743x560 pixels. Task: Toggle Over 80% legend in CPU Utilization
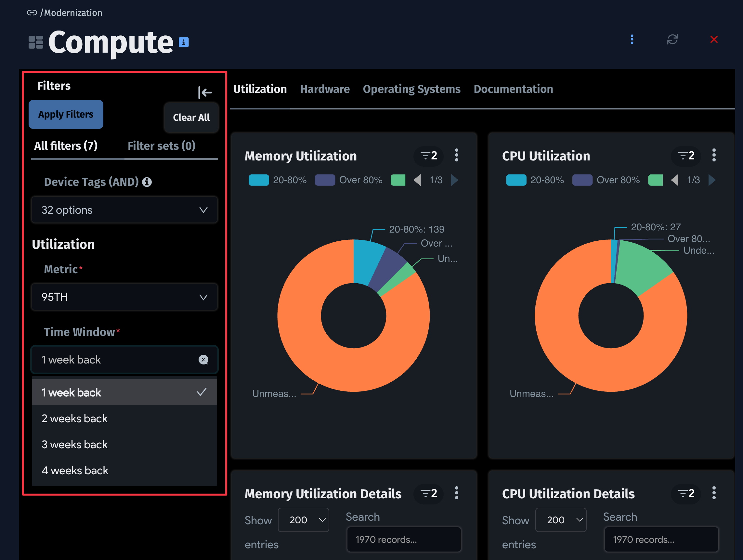coord(606,180)
